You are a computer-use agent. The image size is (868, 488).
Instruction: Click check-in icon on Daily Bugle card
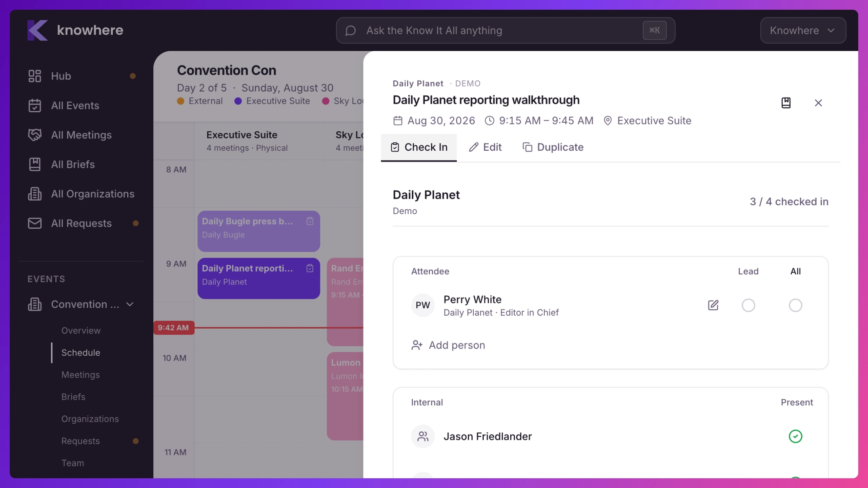click(x=310, y=221)
